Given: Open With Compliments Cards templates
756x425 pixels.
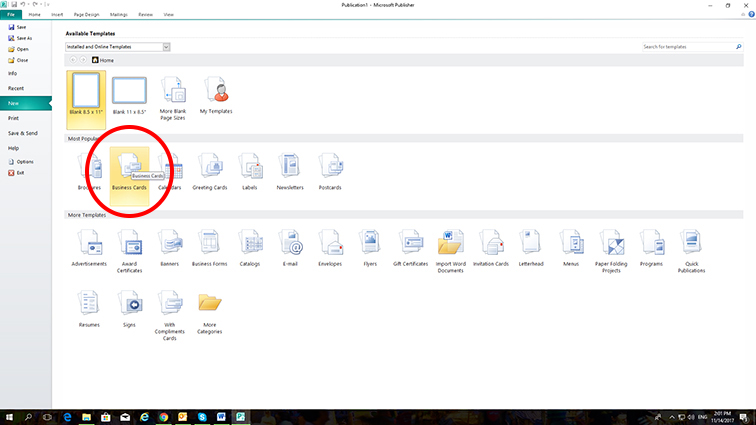Looking at the screenshot, I should pyautogui.click(x=170, y=315).
